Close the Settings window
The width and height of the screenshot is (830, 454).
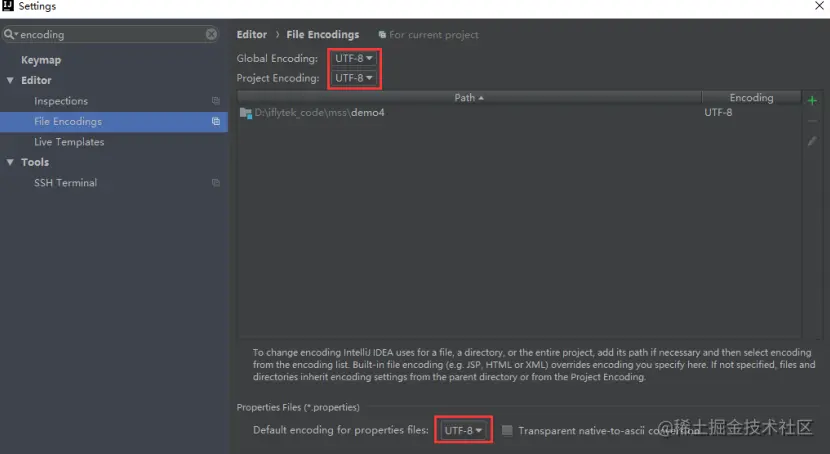819,6
